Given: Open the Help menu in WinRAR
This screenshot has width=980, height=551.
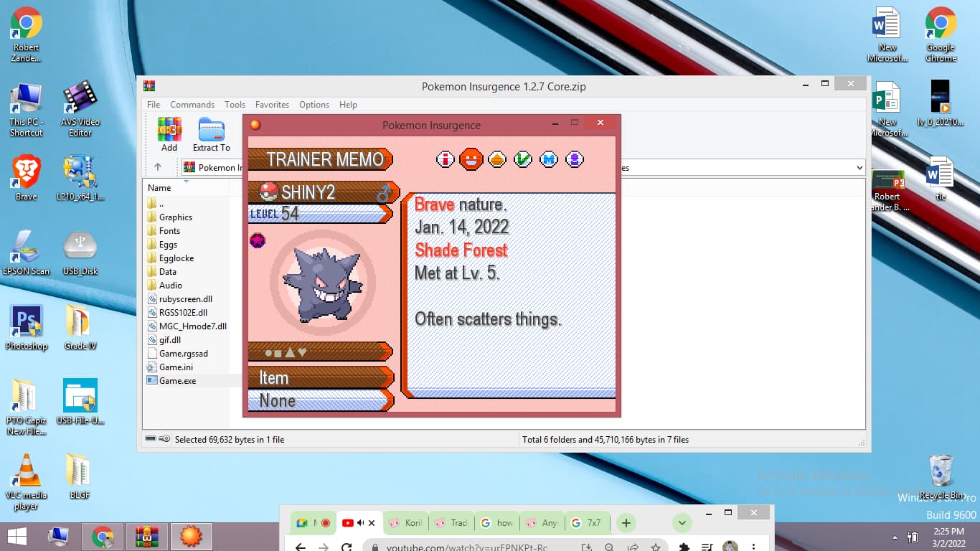Looking at the screenshot, I should pos(348,105).
